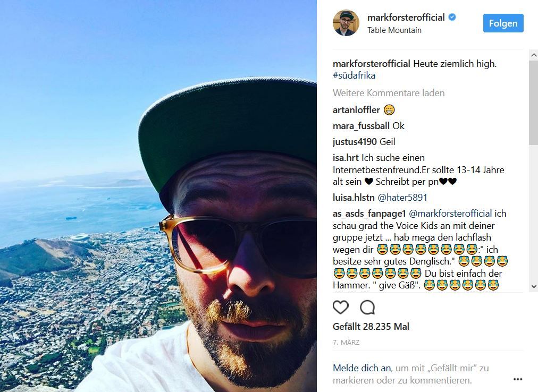This screenshot has height=392, width=538.
Task: Open the Table Mountain location link
Action: point(394,30)
